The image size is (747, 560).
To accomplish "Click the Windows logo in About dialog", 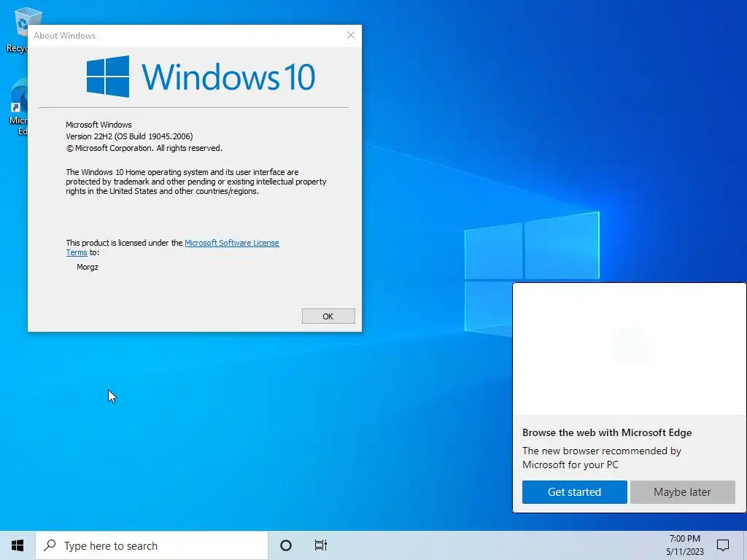I will pos(108,76).
